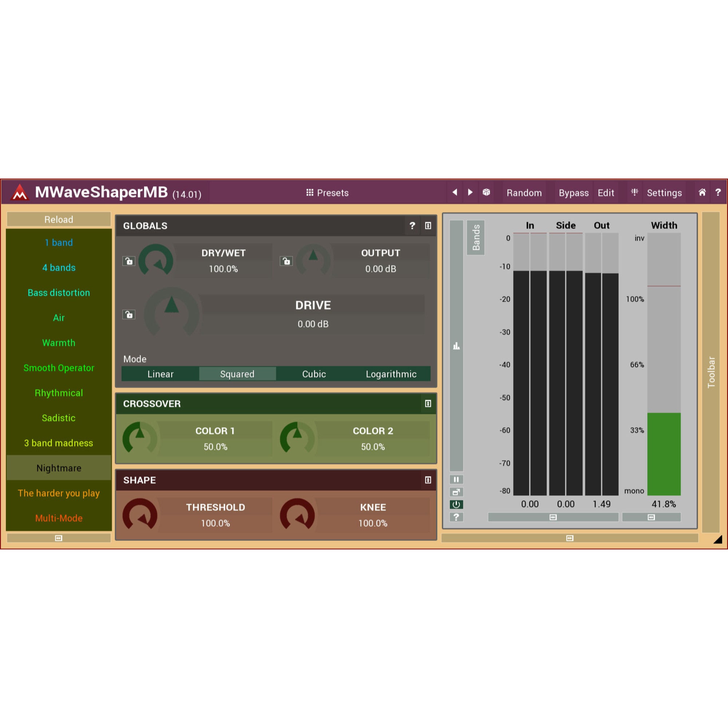Click the dice randomize icon
This screenshot has height=728, width=728.
pos(486,193)
